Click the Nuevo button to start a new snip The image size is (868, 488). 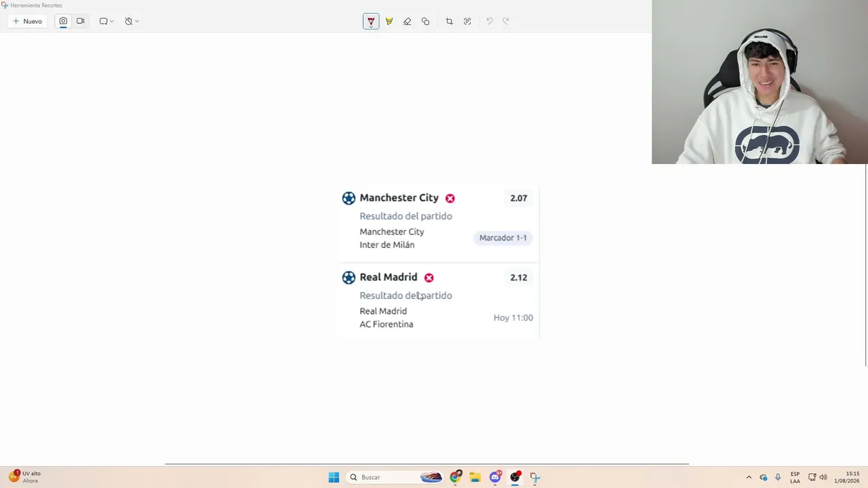coord(27,21)
